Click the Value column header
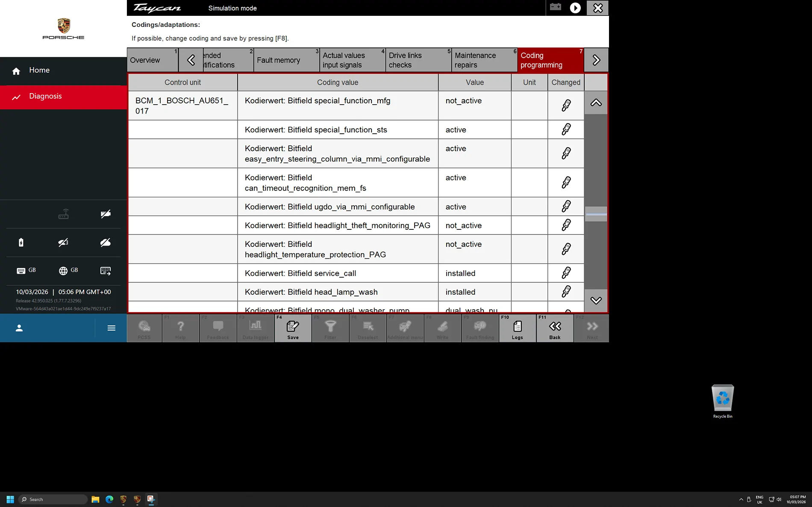The height and width of the screenshot is (507, 812). [475, 82]
